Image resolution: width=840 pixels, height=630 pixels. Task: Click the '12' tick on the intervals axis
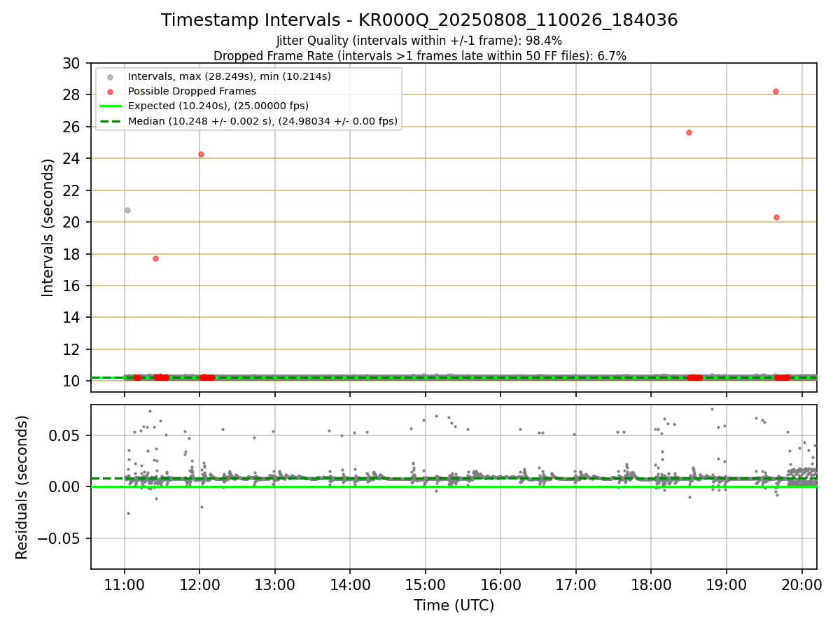72,349
